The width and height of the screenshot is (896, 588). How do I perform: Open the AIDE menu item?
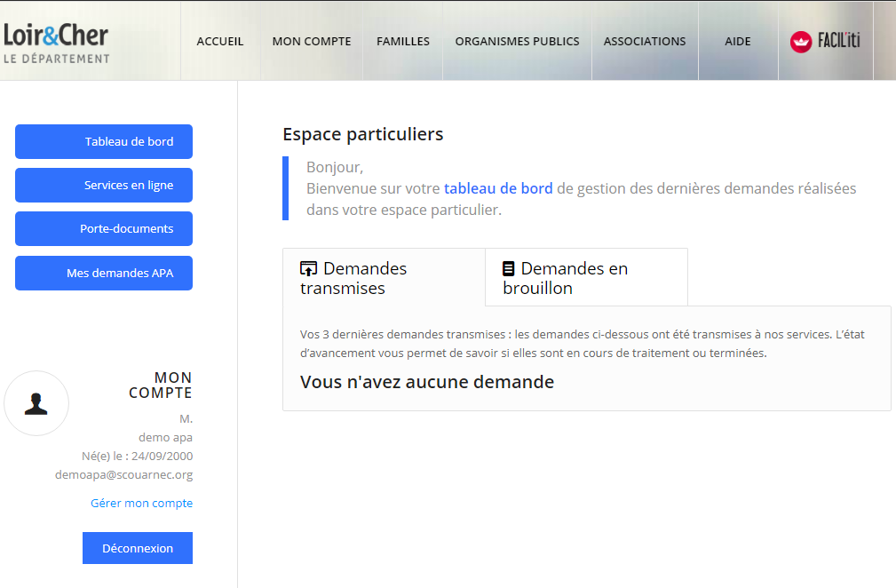[x=737, y=41]
